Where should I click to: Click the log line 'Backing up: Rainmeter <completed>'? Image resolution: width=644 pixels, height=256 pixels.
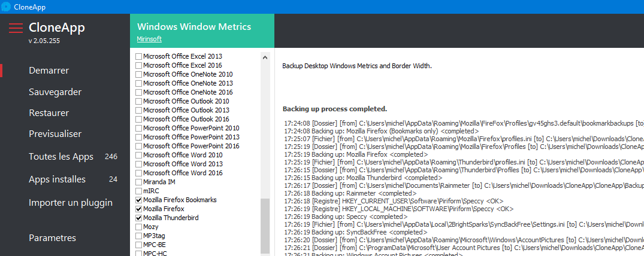pos(350,193)
